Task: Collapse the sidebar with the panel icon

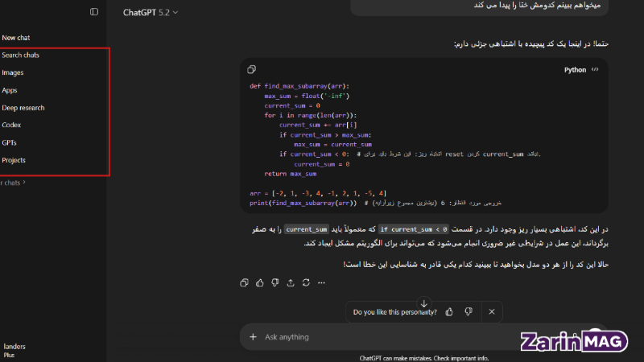Action: pos(94,12)
